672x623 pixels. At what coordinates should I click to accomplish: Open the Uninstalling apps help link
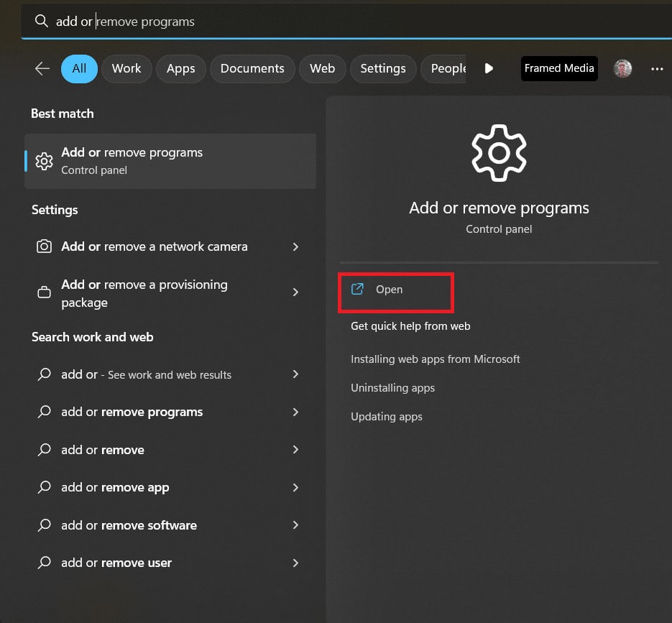coord(392,387)
